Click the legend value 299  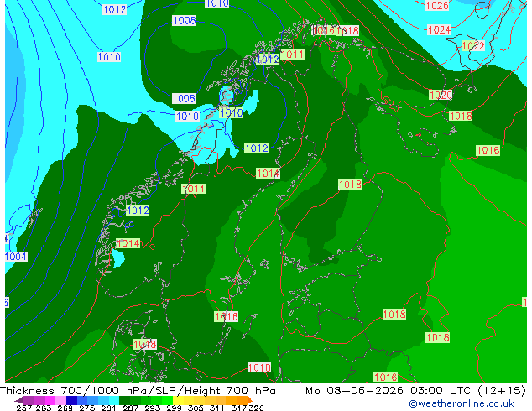coord(174,408)
